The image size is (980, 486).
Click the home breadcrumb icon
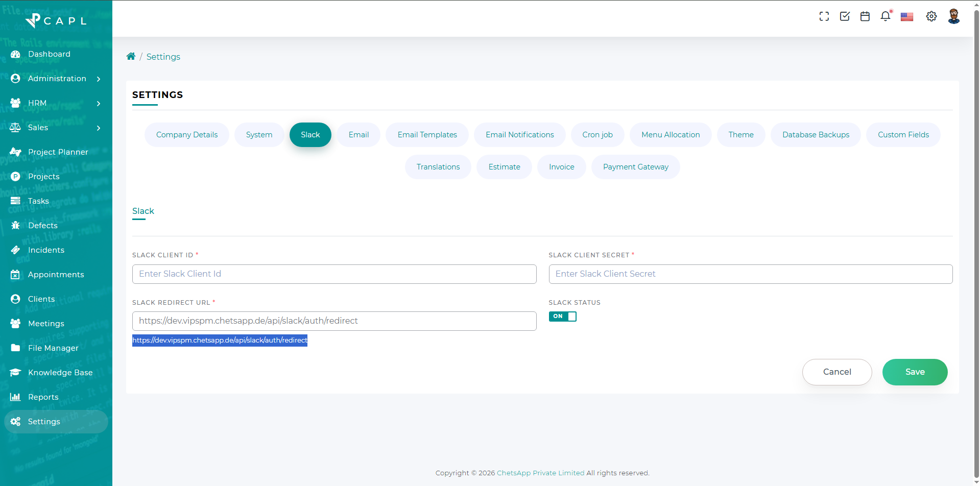pyautogui.click(x=131, y=57)
